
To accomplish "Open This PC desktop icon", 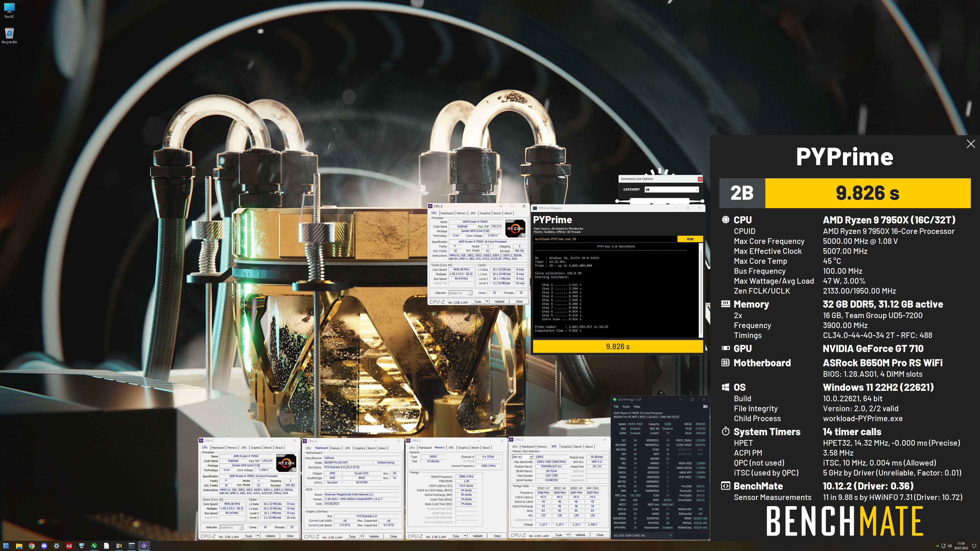I will pos(9,11).
